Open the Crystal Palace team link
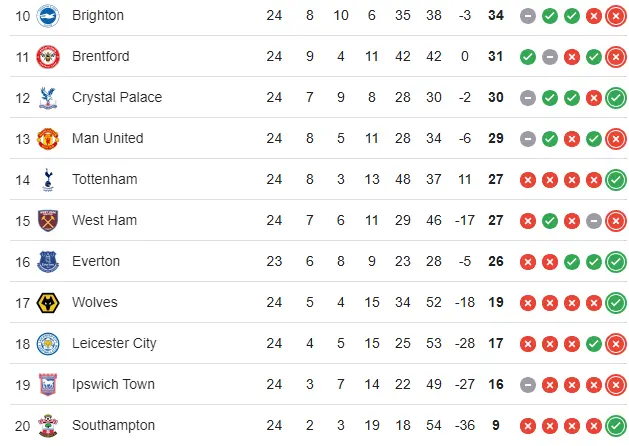629x446 pixels. tap(116, 97)
